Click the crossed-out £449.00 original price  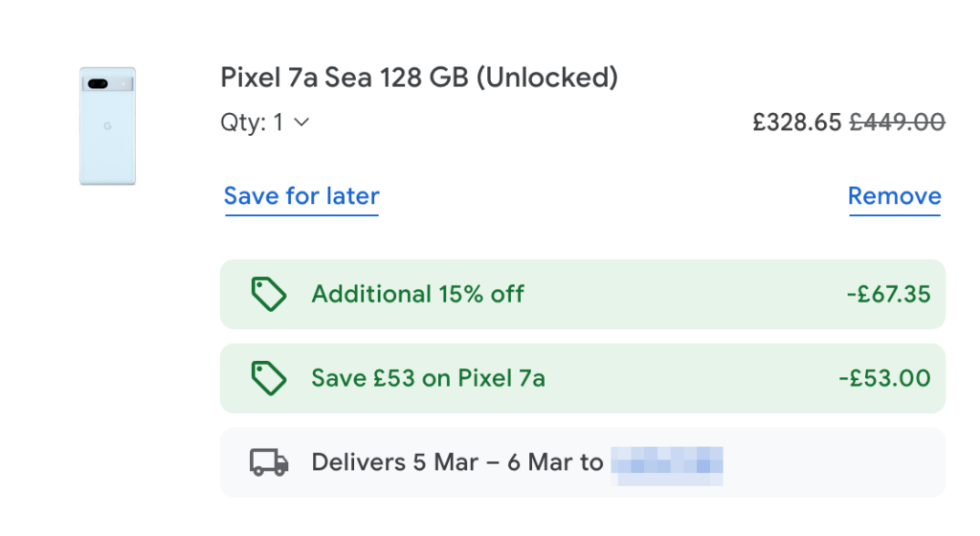898,123
